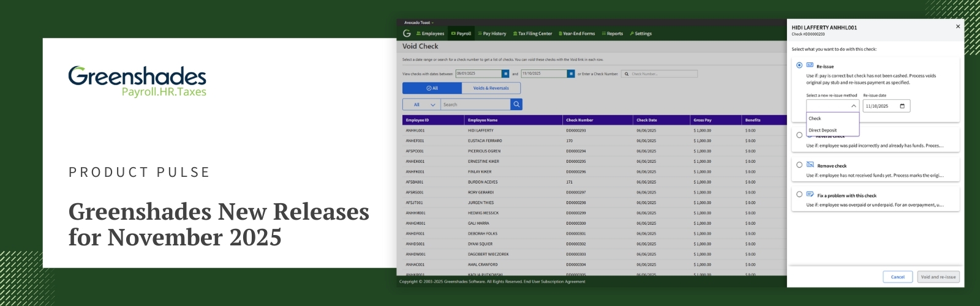
Task: Click check number DD0000294
Action: tap(576, 151)
